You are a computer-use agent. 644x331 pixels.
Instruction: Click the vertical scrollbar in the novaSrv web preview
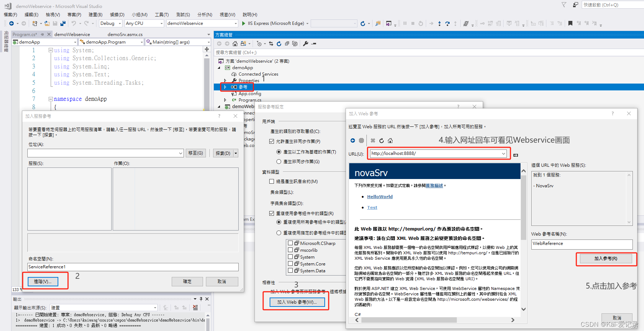[x=523, y=240]
